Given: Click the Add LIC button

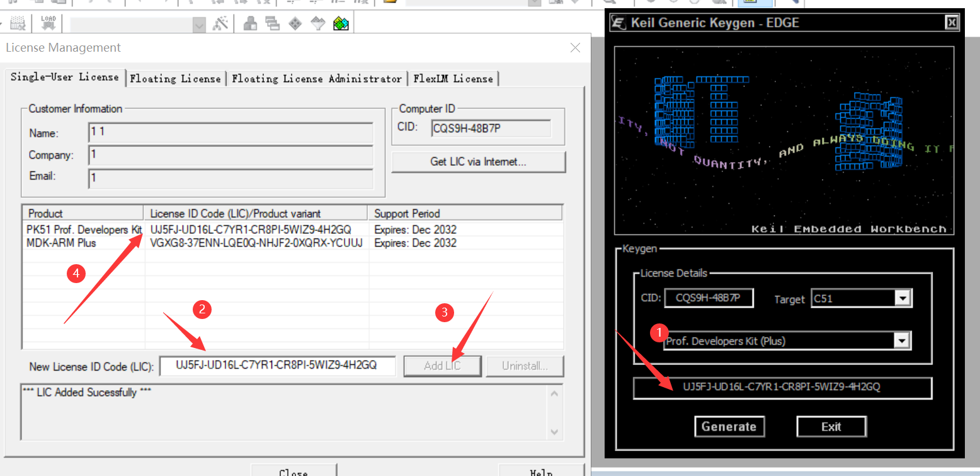Looking at the screenshot, I should [x=443, y=366].
